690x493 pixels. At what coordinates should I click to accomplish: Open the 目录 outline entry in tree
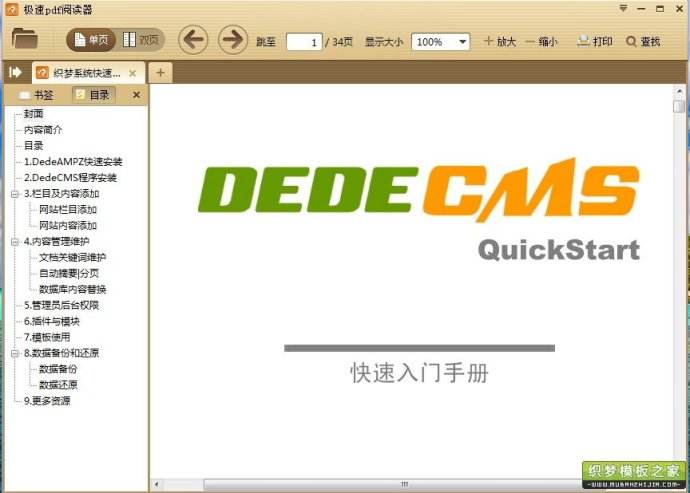(33, 145)
